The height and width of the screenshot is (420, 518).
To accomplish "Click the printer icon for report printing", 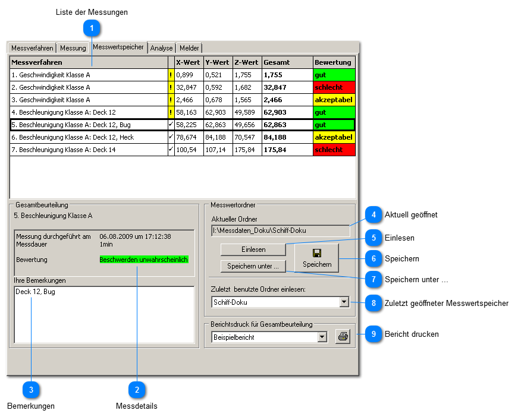I will [343, 337].
